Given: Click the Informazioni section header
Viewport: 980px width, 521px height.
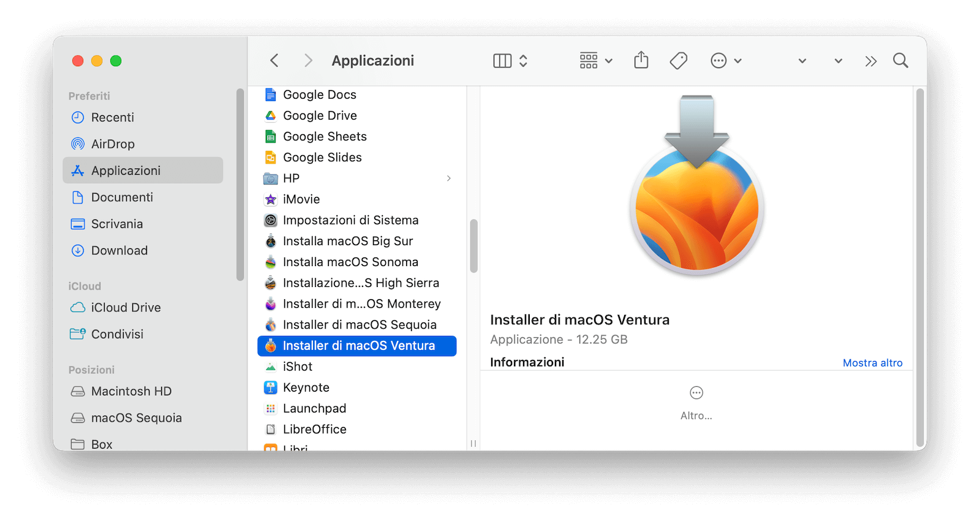Looking at the screenshot, I should pos(527,362).
